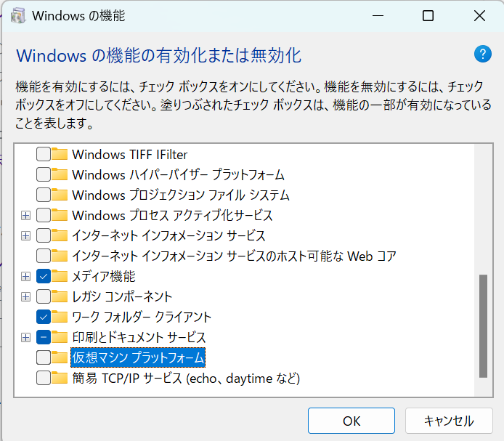504x441 pixels.
Task: Click folder icon beside ワーク フォルダー クライアント
Action: click(x=60, y=317)
